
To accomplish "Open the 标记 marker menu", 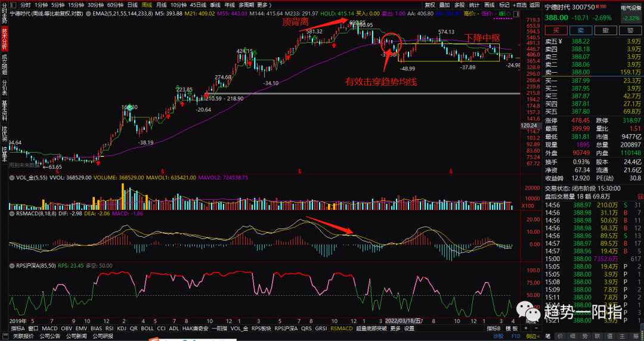I will point(504,5).
